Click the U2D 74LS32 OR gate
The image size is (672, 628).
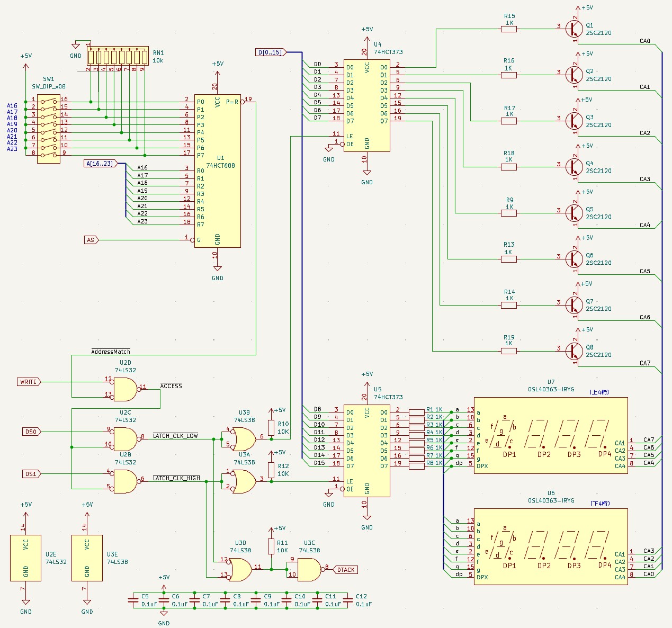[x=125, y=389]
